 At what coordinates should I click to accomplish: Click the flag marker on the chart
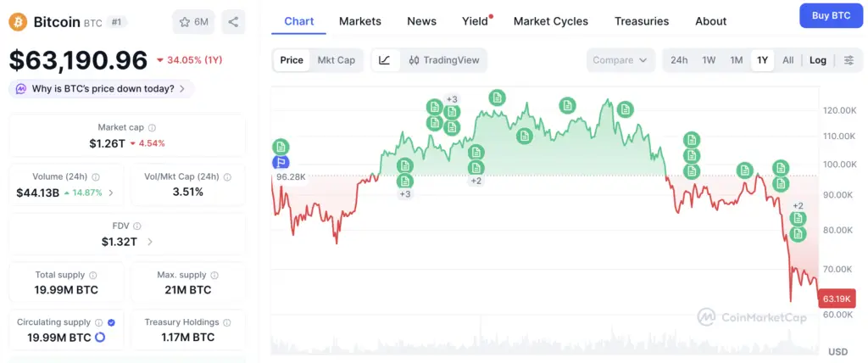click(281, 162)
